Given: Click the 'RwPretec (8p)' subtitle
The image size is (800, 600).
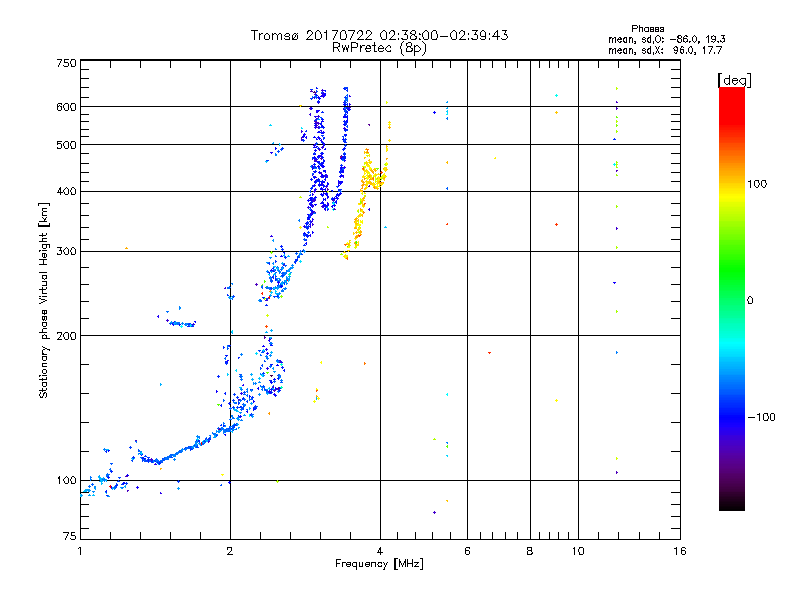Looking at the screenshot, I should coord(379,48).
